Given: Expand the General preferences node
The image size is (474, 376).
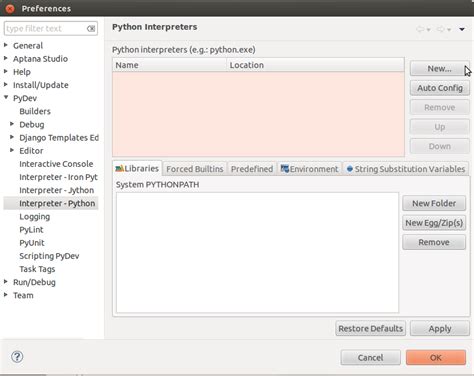Looking at the screenshot, I should tap(6, 45).
